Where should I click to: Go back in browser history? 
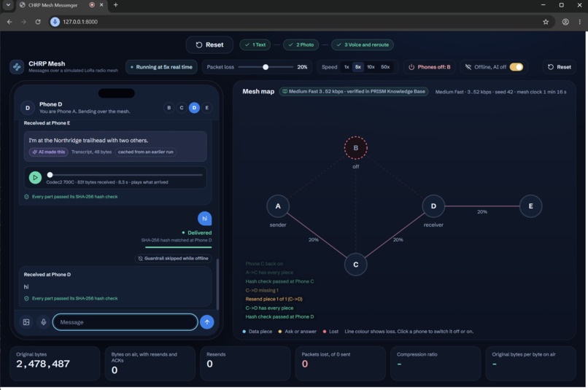[9, 22]
